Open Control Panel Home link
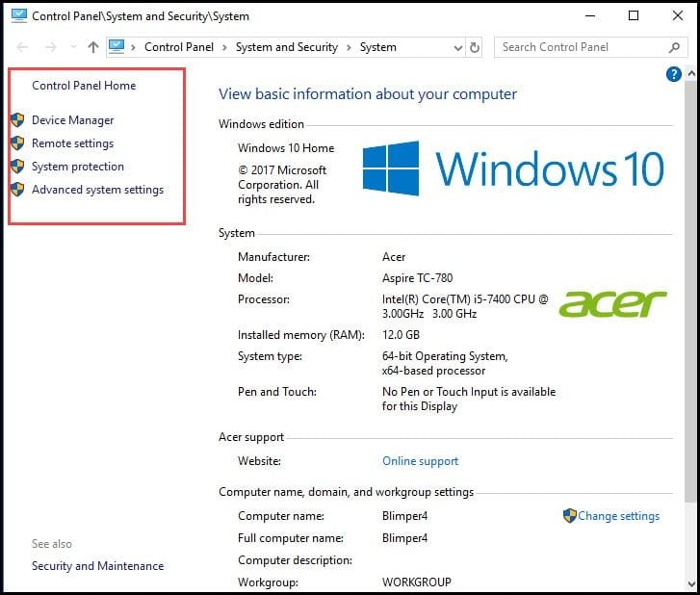The width and height of the screenshot is (700, 595). (84, 86)
